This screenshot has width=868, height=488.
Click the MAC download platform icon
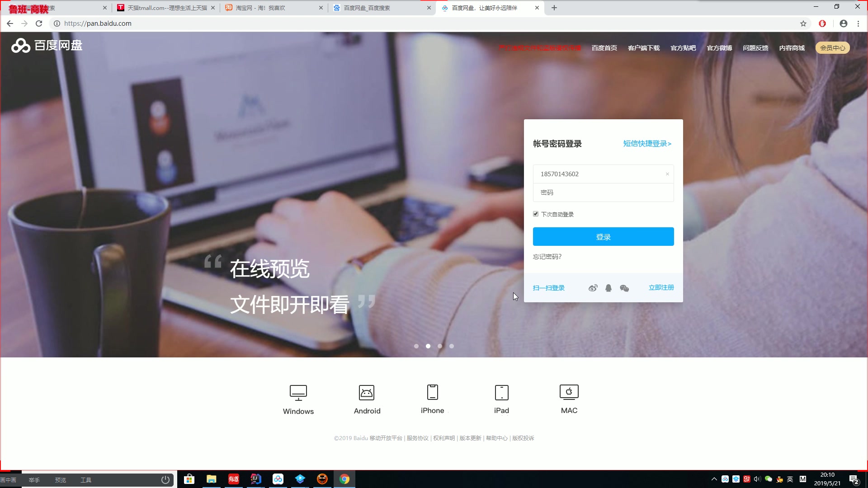click(569, 391)
